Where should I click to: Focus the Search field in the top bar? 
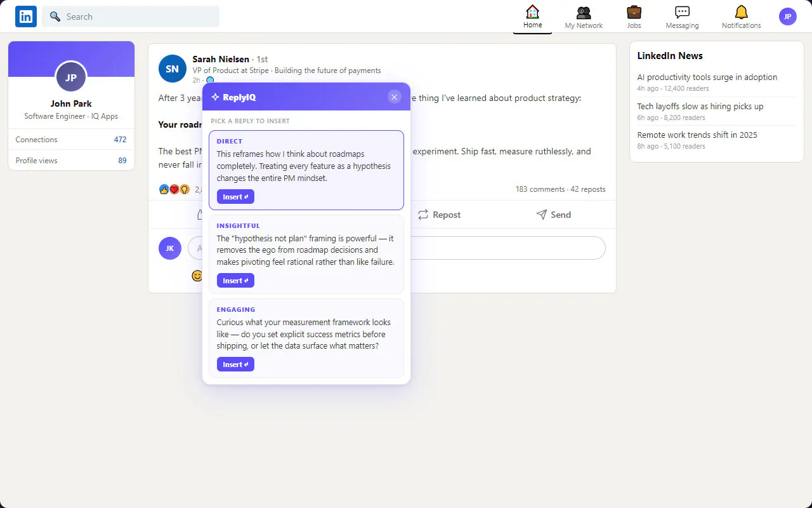(131, 17)
